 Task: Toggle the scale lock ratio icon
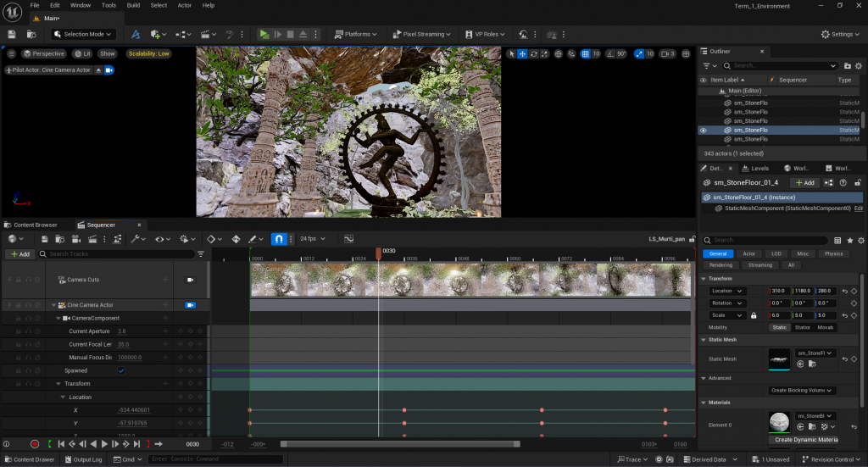[x=754, y=315]
